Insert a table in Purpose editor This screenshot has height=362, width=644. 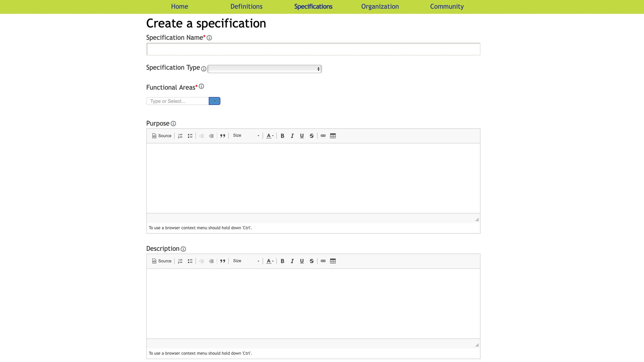[x=333, y=136]
